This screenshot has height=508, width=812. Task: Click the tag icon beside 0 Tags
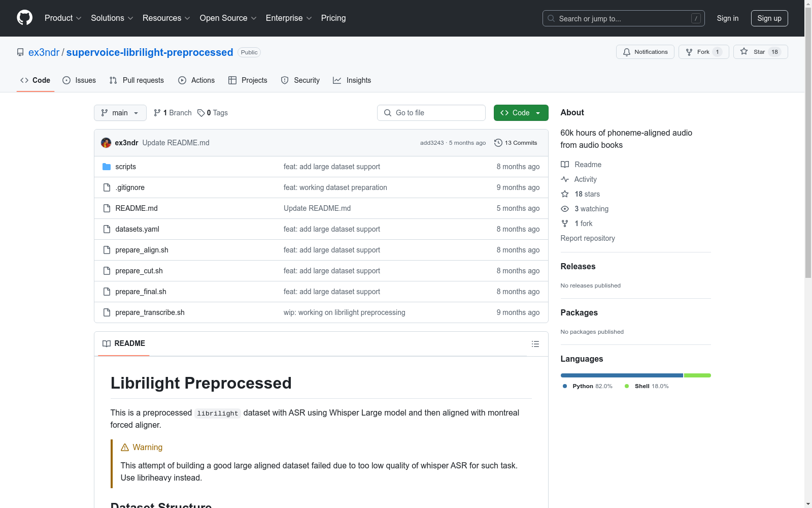click(x=201, y=113)
